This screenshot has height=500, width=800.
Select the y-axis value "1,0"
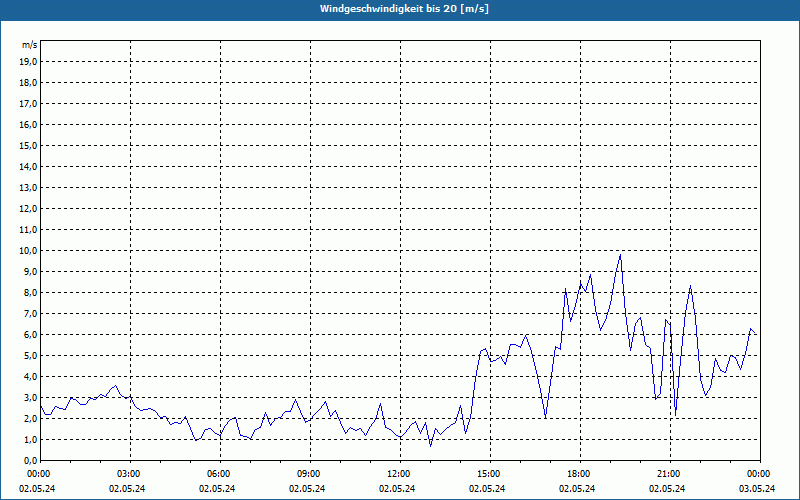pos(30,440)
